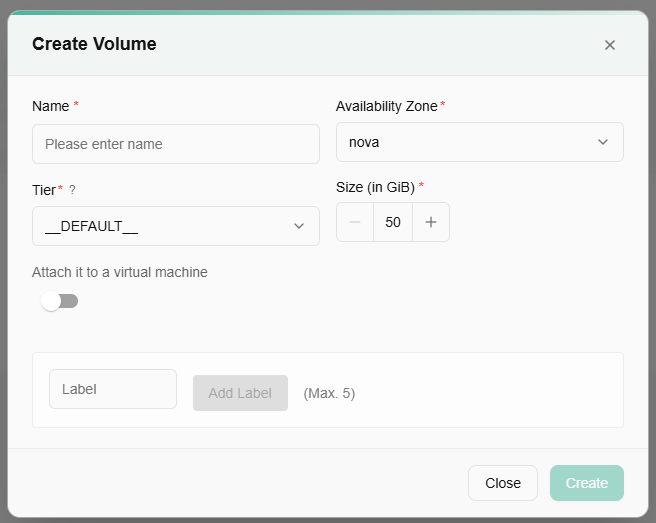
Task: Click the disabled Add Label button
Action: pos(240,393)
